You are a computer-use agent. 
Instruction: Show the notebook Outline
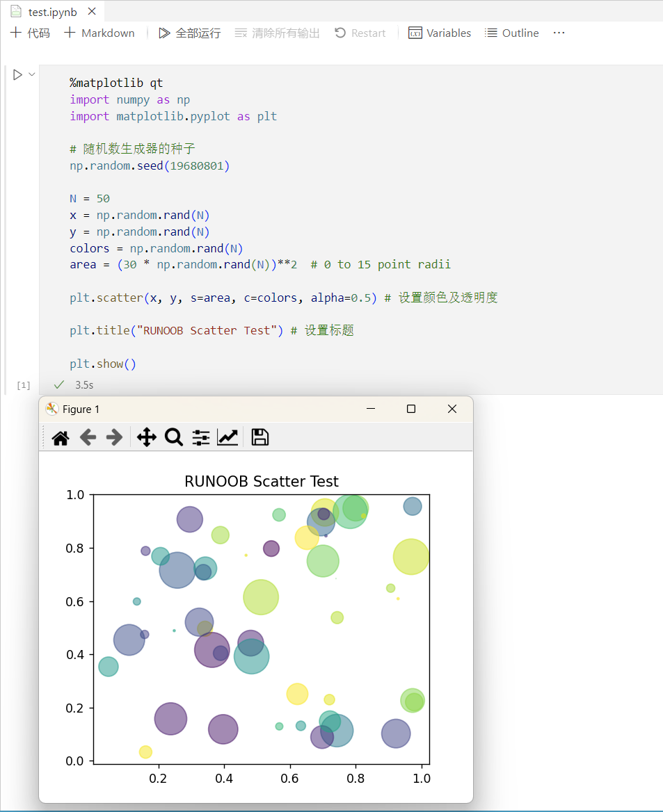click(512, 33)
